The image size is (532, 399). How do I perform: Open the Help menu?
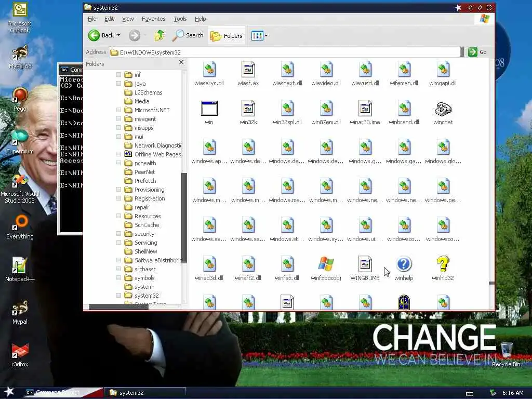pyautogui.click(x=200, y=19)
